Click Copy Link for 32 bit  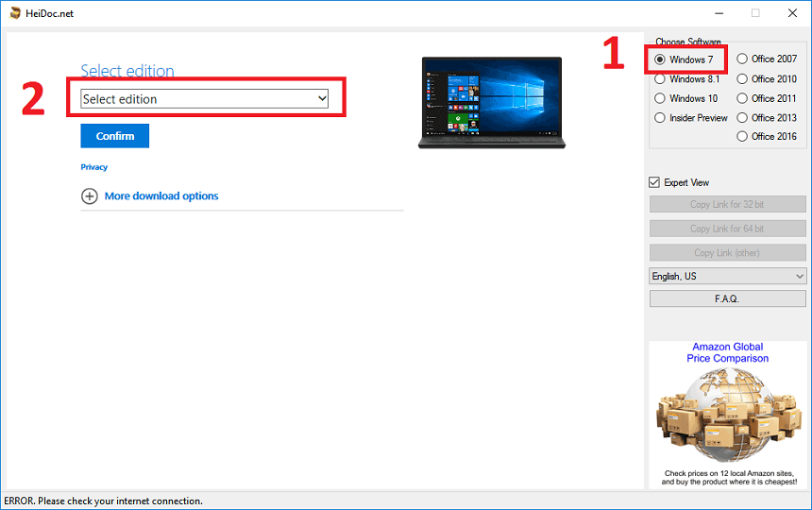tap(728, 205)
